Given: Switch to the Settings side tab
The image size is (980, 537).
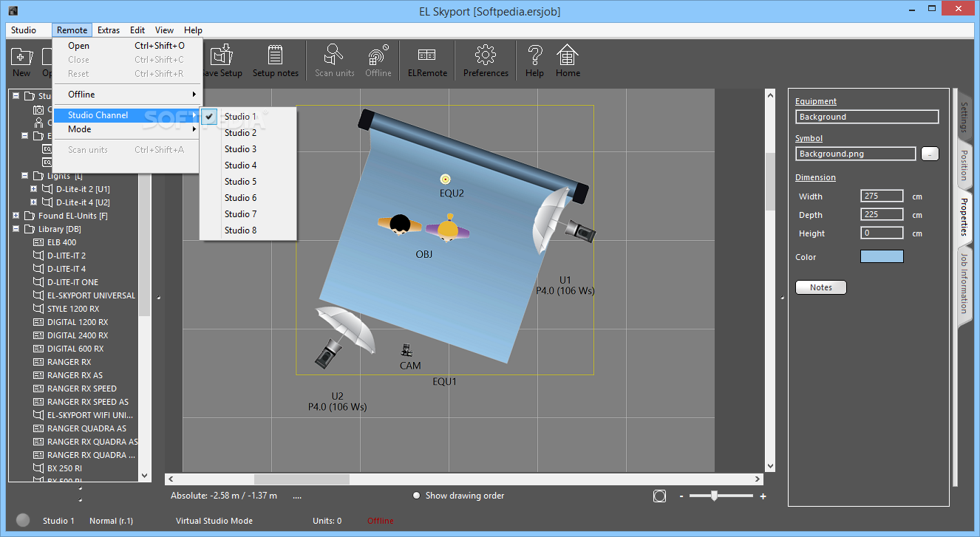Looking at the screenshot, I should point(963,117).
